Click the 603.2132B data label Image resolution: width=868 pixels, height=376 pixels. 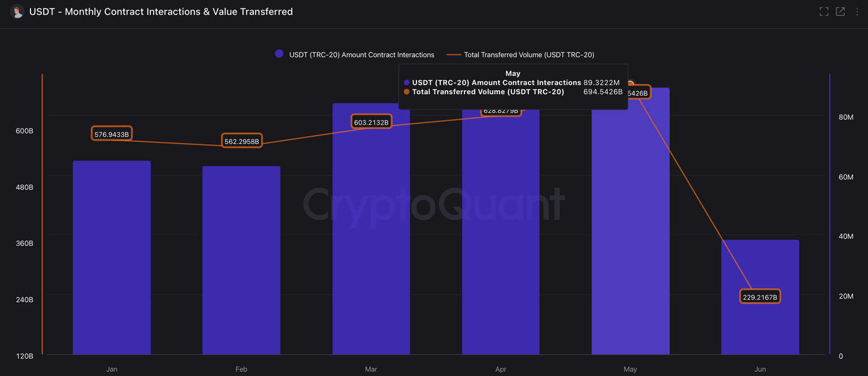click(371, 122)
